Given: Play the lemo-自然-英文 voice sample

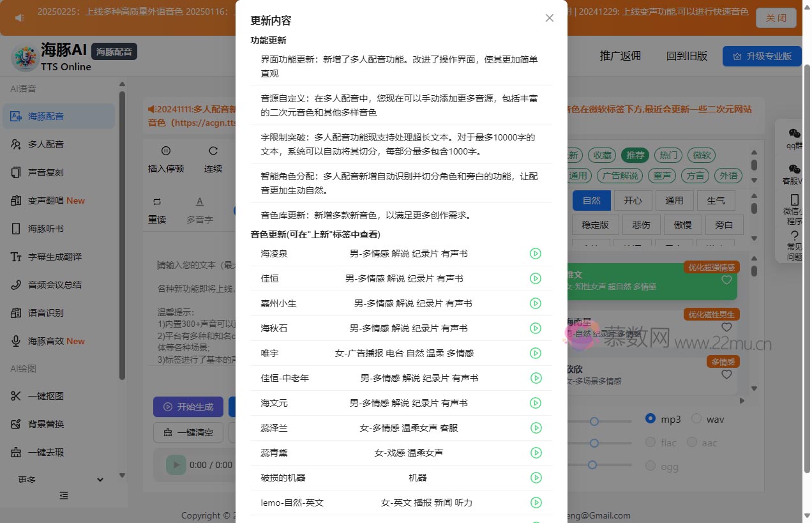Looking at the screenshot, I should [536, 503].
